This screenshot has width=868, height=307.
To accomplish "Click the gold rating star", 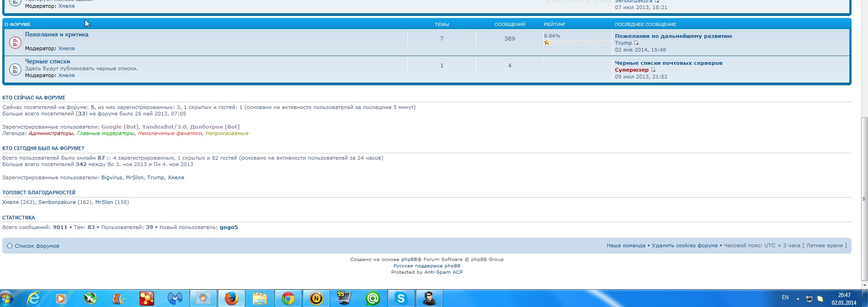I will tap(547, 42).
